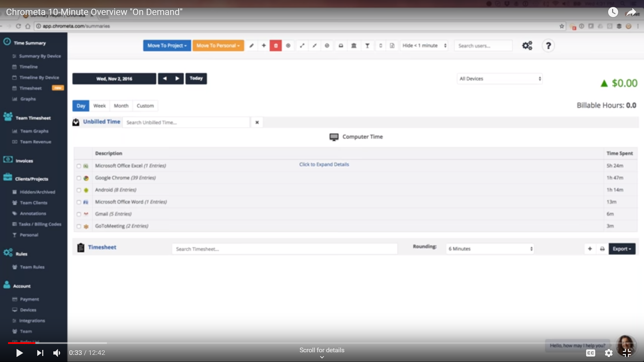Viewport: 644px width, 362px height.
Task: Click the question mark help icon
Action: pyautogui.click(x=548, y=46)
